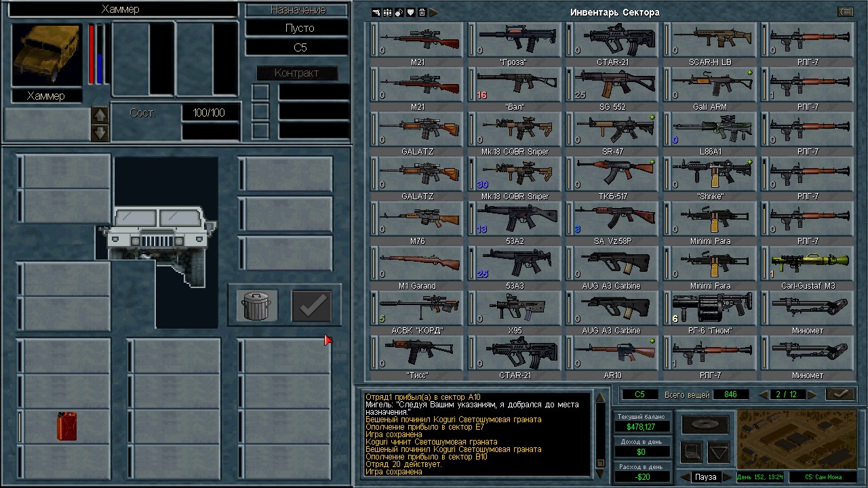Close sector inventory with the checkmark button
The width and height of the screenshot is (868, 488).
[x=840, y=394]
